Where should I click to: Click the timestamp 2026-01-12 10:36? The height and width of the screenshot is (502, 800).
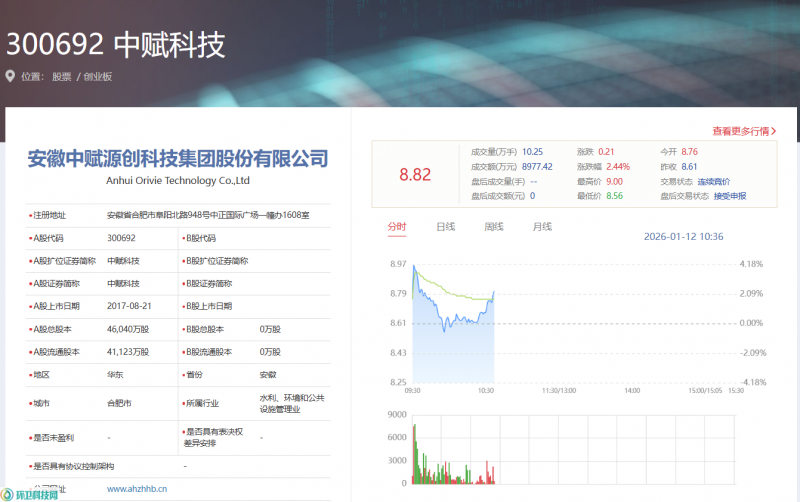click(x=683, y=236)
